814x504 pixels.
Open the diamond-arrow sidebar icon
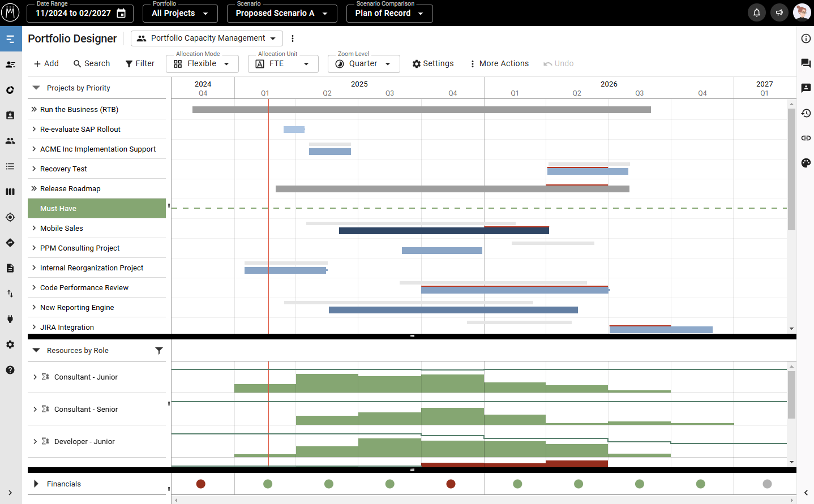click(x=10, y=243)
